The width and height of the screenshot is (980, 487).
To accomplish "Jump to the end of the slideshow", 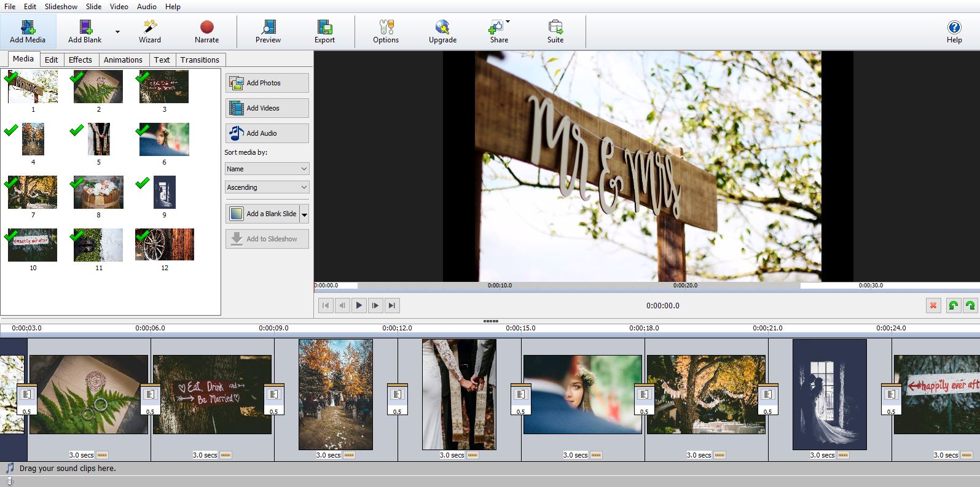I will point(392,305).
